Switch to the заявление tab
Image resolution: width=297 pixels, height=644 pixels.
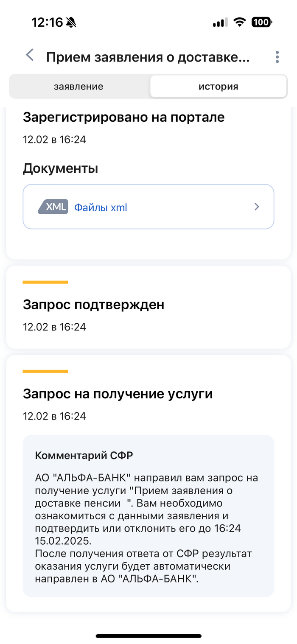tap(78, 87)
